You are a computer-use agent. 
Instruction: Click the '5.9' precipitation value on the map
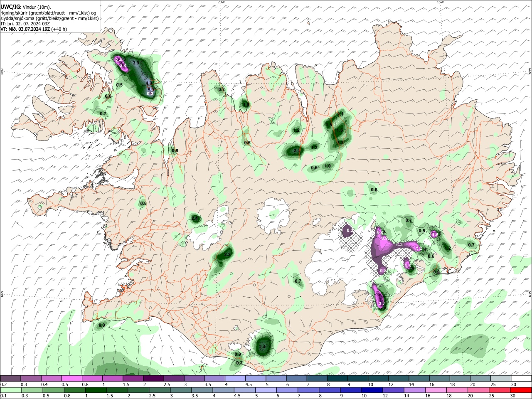(151, 89)
